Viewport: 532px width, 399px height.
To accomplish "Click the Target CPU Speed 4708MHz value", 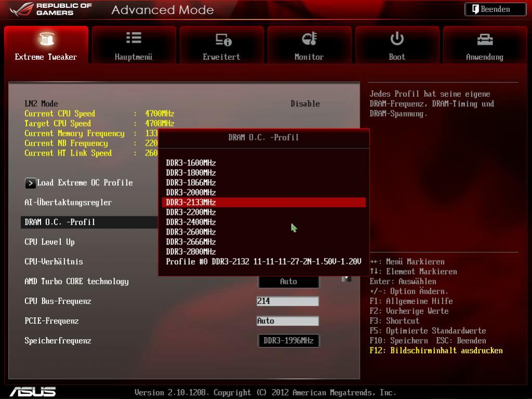I will [x=160, y=123].
